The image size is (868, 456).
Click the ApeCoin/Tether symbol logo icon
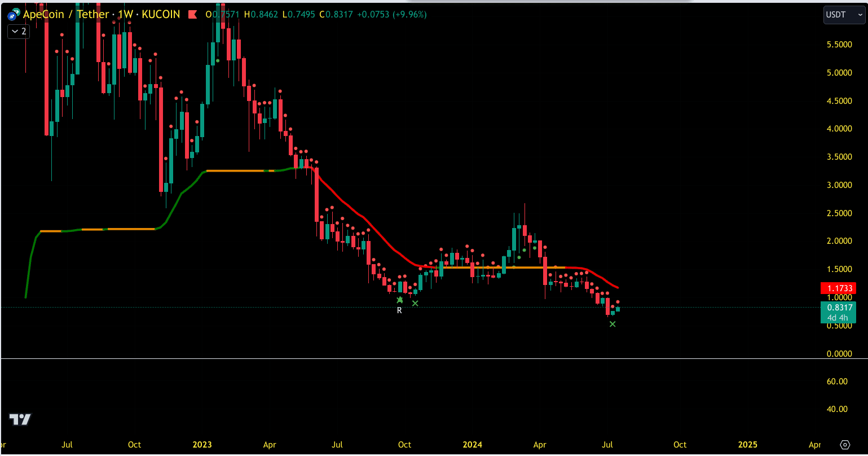tap(14, 15)
